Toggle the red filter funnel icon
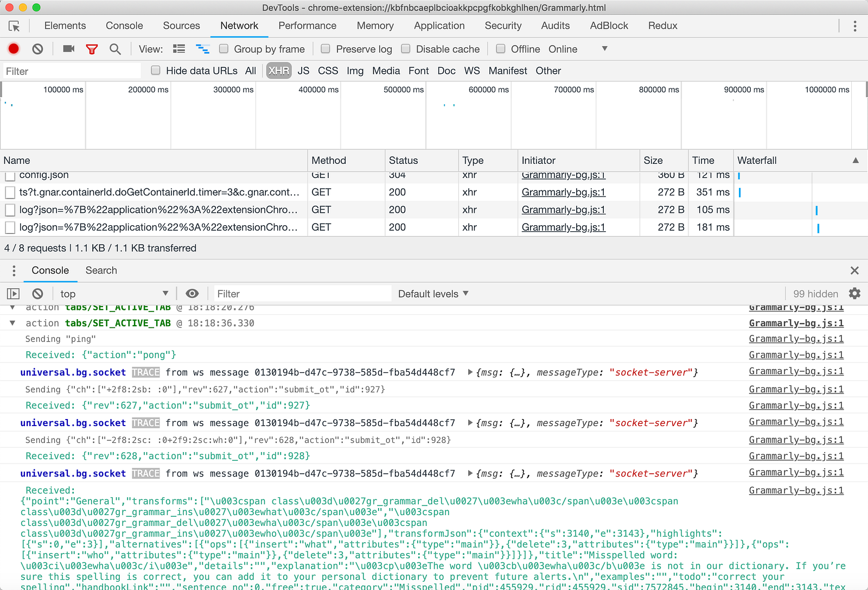This screenshot has width=868, height=590. 92,49
